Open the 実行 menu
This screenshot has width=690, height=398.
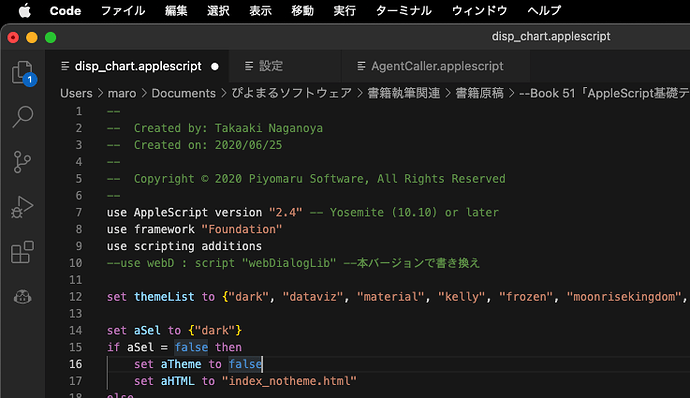345,11
